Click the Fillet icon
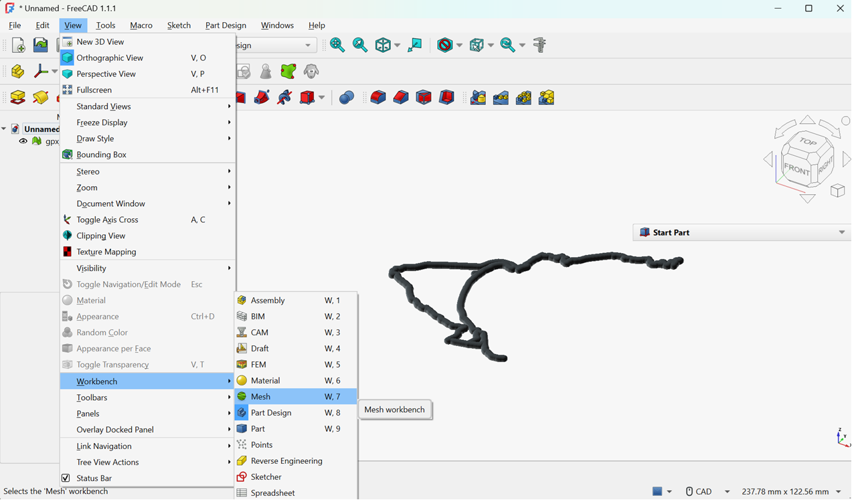 (x=378, y=98)
